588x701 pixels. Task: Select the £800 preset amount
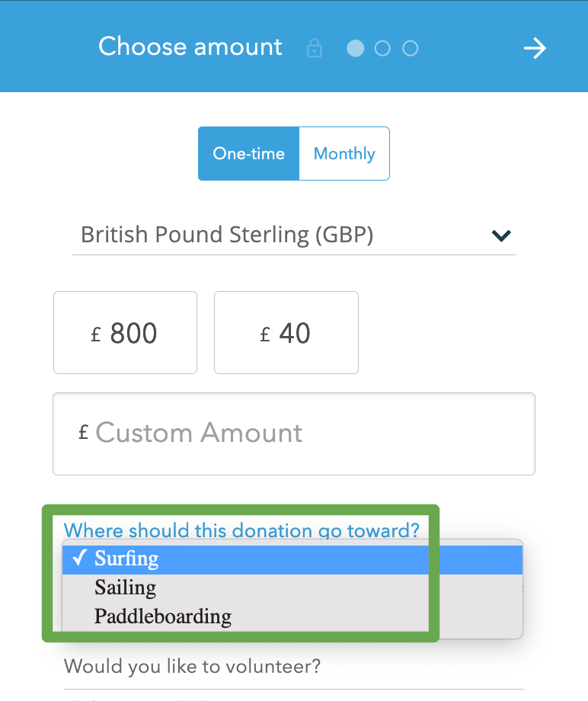[125, 333]
